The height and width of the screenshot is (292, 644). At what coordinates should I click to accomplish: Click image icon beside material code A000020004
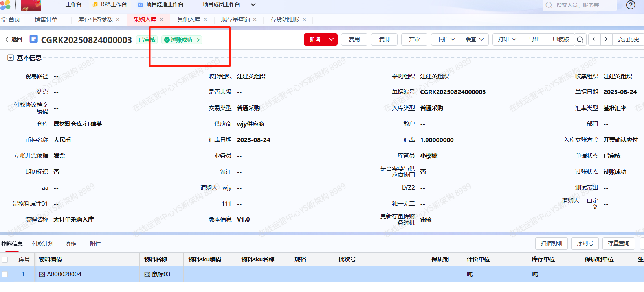tap(42, 274)
